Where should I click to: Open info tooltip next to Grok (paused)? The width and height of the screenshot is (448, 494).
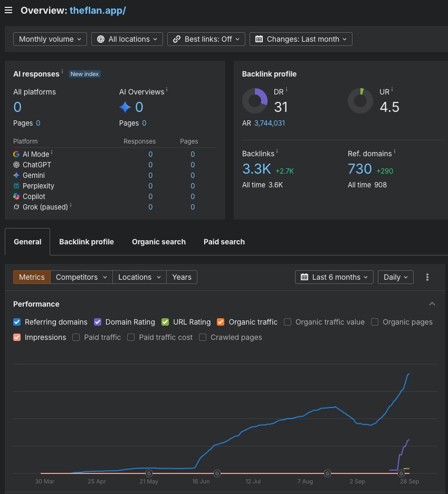tap(71, 205)
